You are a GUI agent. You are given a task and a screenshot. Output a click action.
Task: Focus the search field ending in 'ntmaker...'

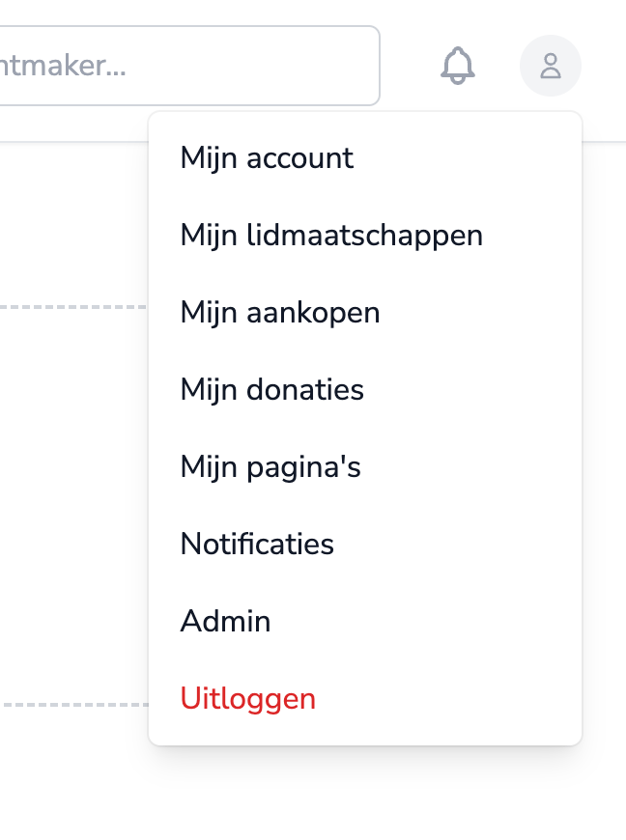pyautogui.click(x=189, y=66)
